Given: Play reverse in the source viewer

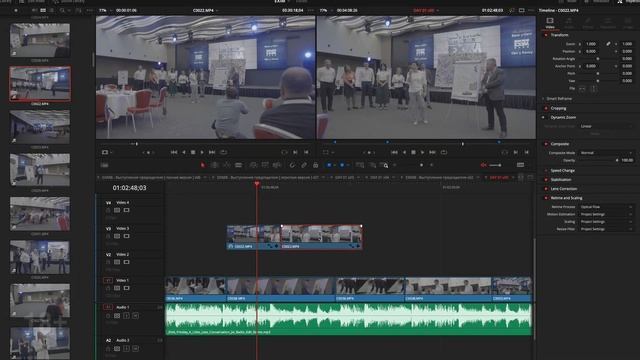Looking at the screenshot, I should click(184, 152).
